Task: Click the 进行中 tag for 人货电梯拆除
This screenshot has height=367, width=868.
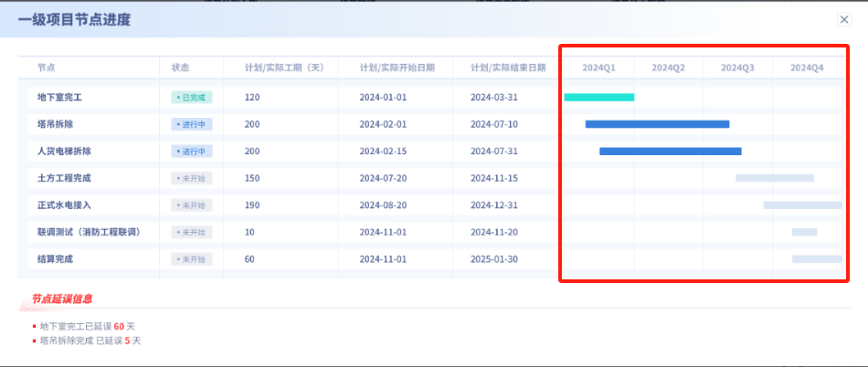Action: click(x=192, y=151)
